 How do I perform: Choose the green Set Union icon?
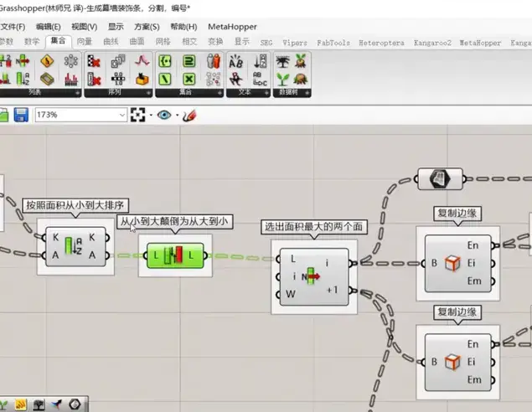pyautogui.click(x=189, y=61)
